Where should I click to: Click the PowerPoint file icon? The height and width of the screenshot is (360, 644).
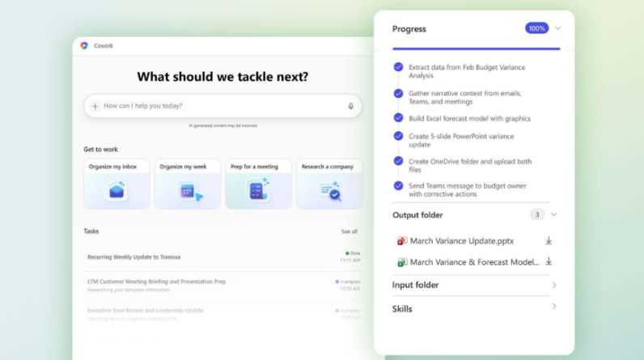(x=401, y=241)
